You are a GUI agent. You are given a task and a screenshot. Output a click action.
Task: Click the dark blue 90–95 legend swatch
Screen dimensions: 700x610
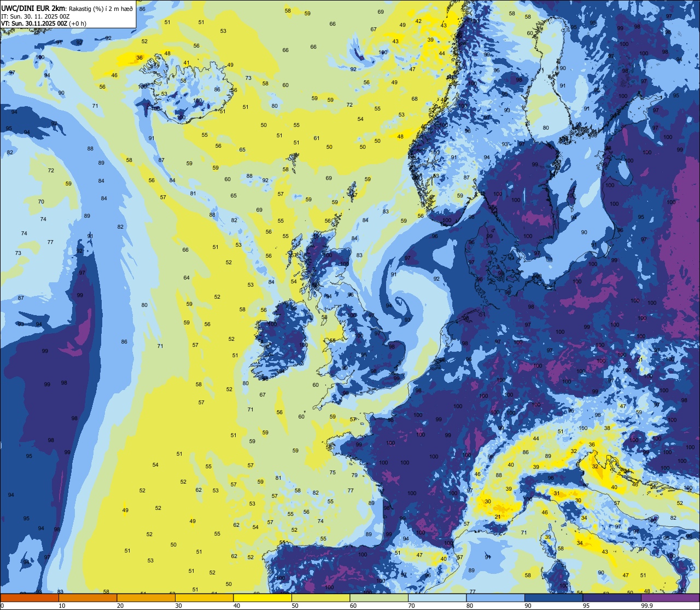553,597
